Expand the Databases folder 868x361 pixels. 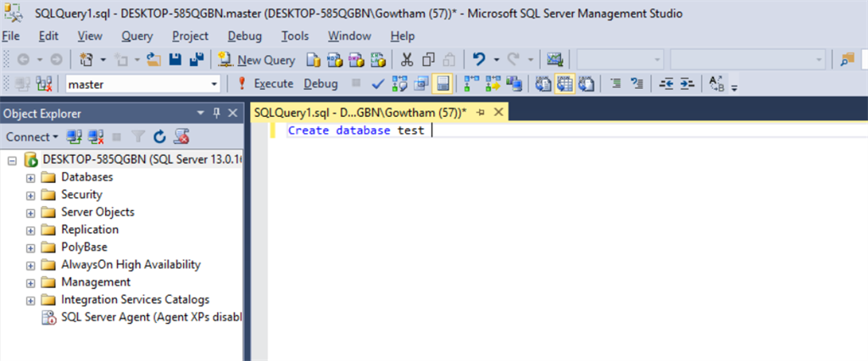click(x=31, y=178)
